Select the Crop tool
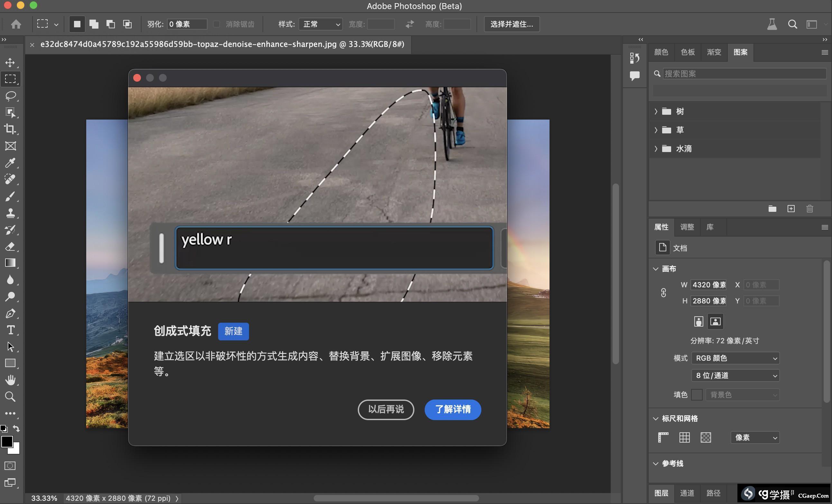Screen dimensions: 832x504 tap(10, 129)
